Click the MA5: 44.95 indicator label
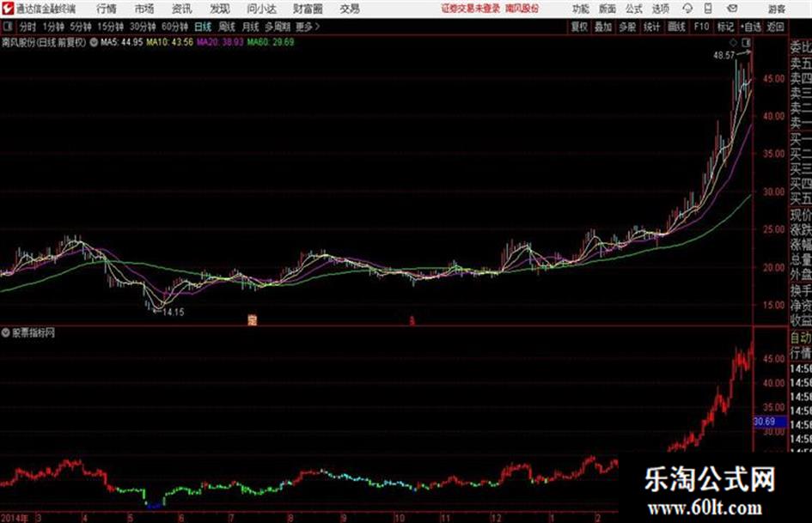812x523 pixels. click(x=122, y=42)
